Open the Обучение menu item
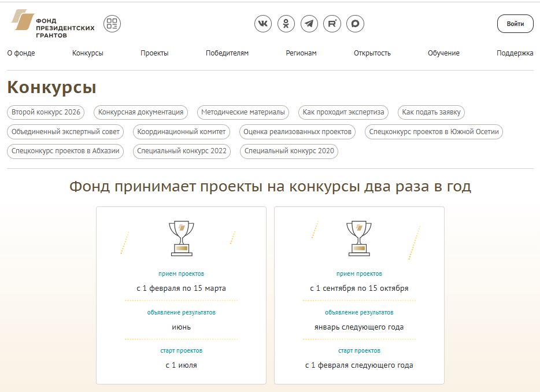 click(x=443, y=53)
